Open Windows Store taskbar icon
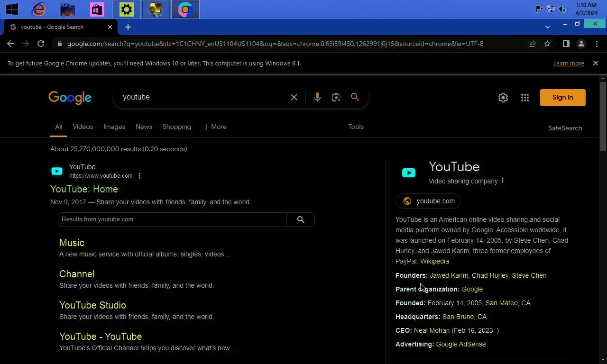The image size is (607, 364). click(97, 9)
